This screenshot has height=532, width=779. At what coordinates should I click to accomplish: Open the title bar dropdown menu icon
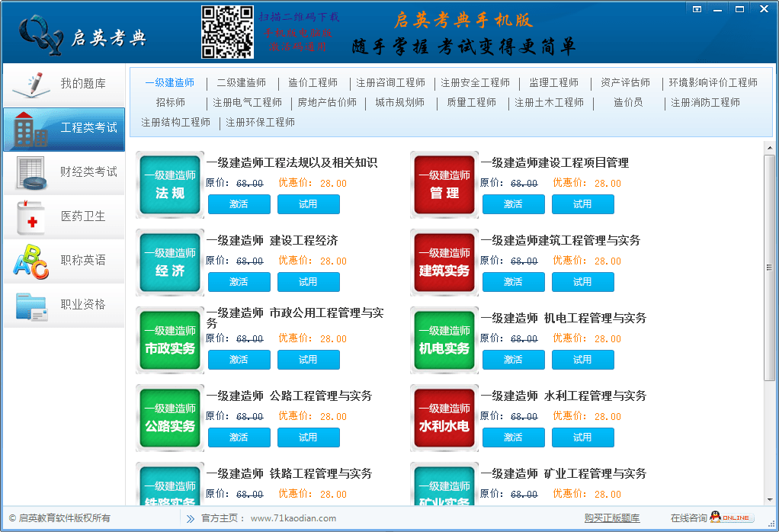pyautogui.click(x=697, y=9)
